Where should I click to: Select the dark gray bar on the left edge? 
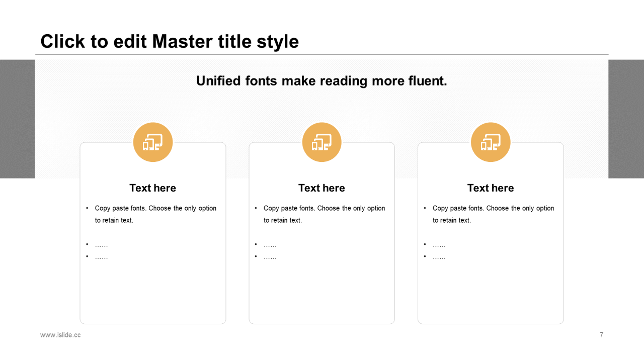point(17,119)
